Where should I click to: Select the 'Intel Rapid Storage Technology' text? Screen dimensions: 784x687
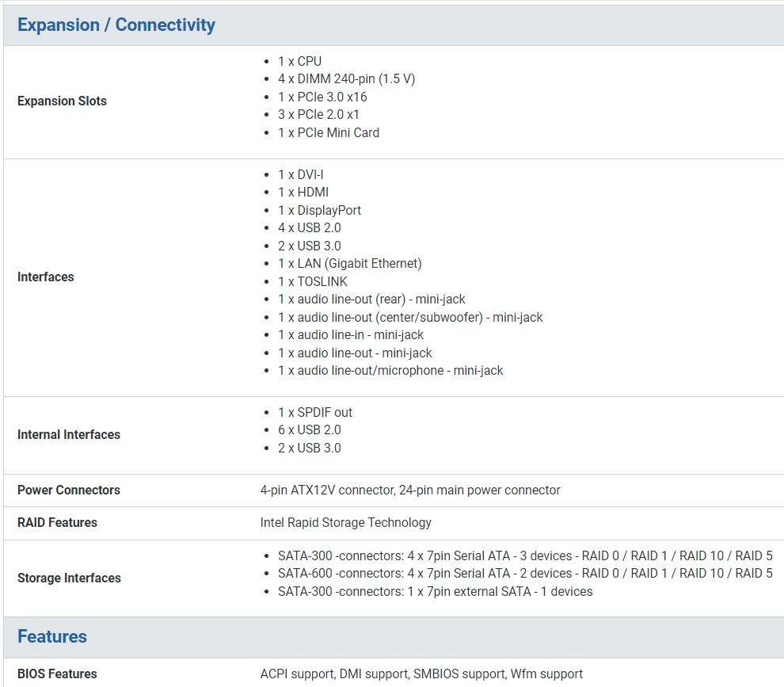pyautogui.click(x=346, y=523)
